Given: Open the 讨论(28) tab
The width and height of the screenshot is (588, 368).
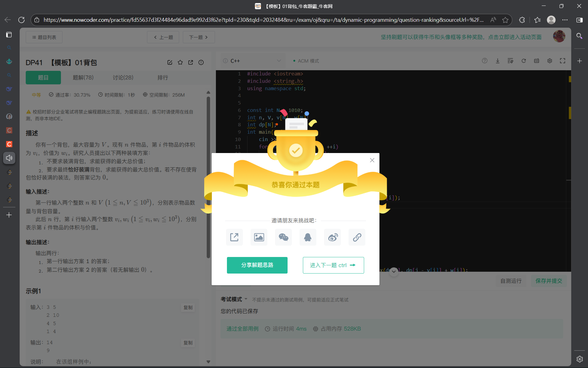Looking at the screenshot, I should coord(123,78).
